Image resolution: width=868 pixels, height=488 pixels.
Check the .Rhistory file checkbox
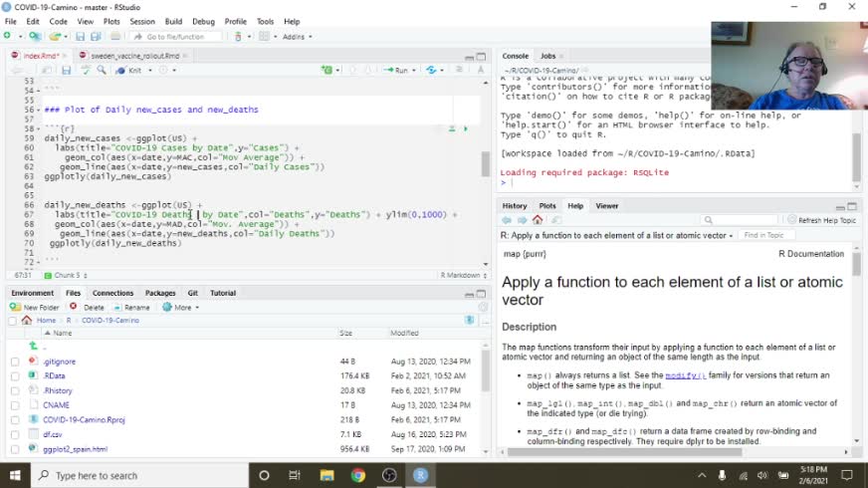pyautogui.click(x=15, y=391)
